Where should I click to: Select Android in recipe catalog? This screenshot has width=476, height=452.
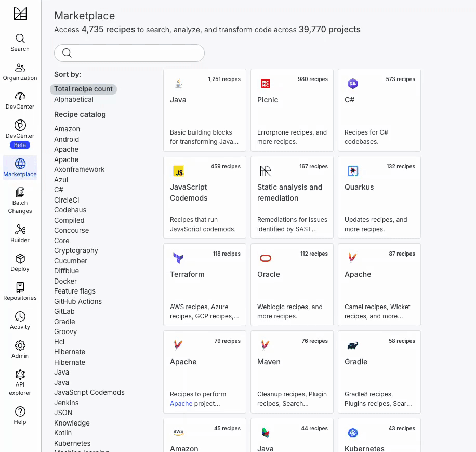(x=67, y=139)
